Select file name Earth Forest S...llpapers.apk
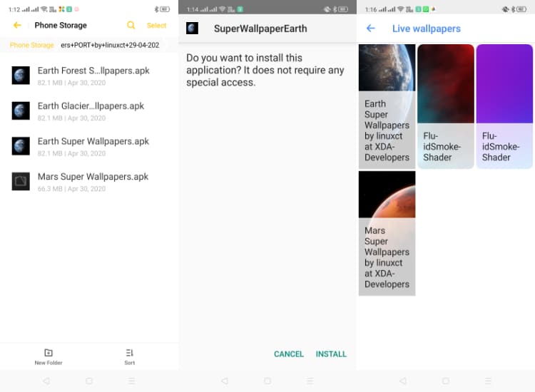Viewport: 535px width, 392px height. 93,71
